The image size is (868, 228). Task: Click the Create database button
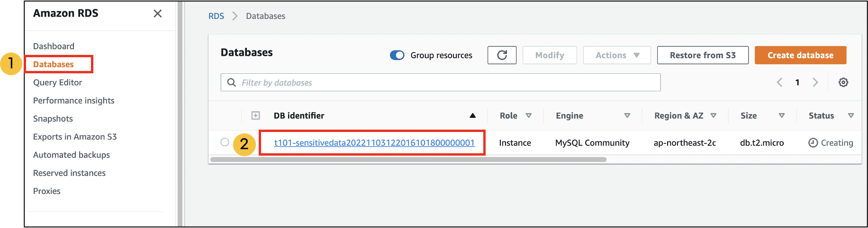coord(800,55)
